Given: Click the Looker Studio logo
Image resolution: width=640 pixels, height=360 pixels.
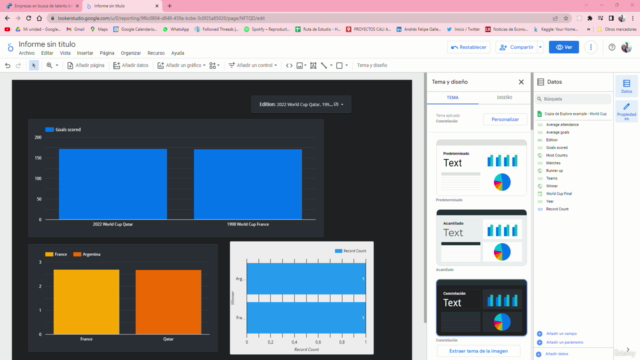Looking at the screenshot, I should (x=10, y=47).
